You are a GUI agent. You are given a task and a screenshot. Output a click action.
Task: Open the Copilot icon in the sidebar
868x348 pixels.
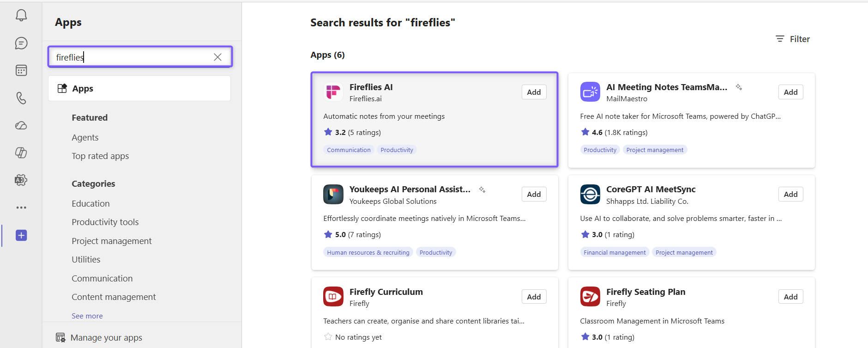[21, 153]
